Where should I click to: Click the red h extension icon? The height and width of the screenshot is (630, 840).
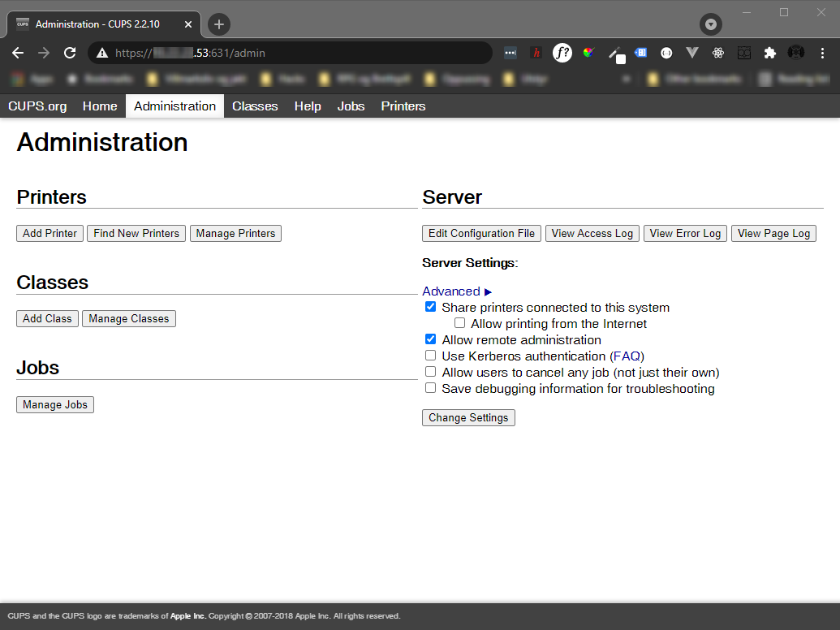536,53
